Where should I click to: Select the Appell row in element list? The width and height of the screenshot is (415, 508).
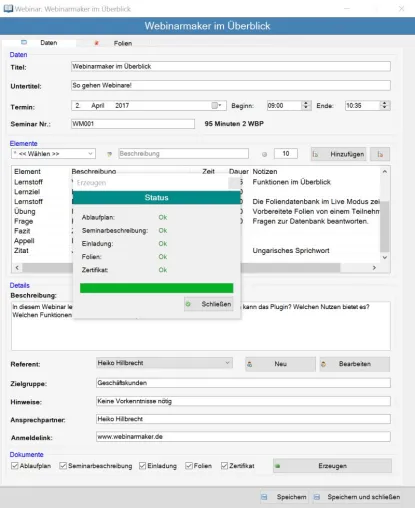24,241
